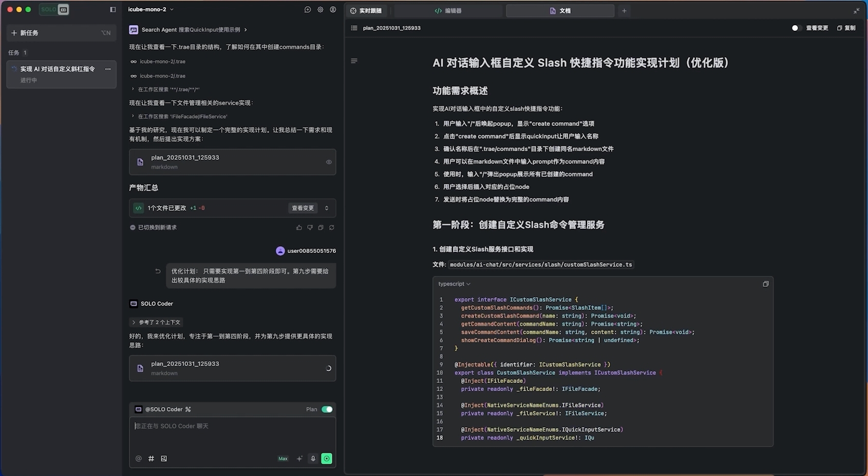
Task: Switch to the 编辑器 tab
Action: point(448,11)
